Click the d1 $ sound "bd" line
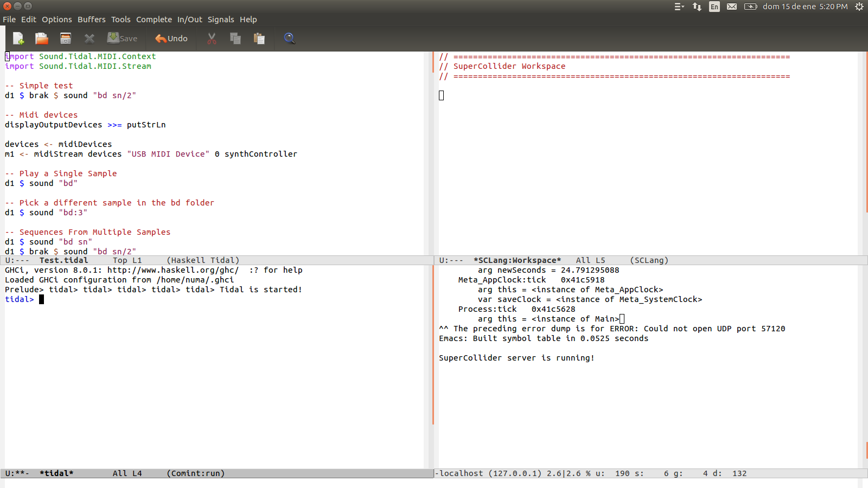This screenshot has width=868, height=488. 41,183
